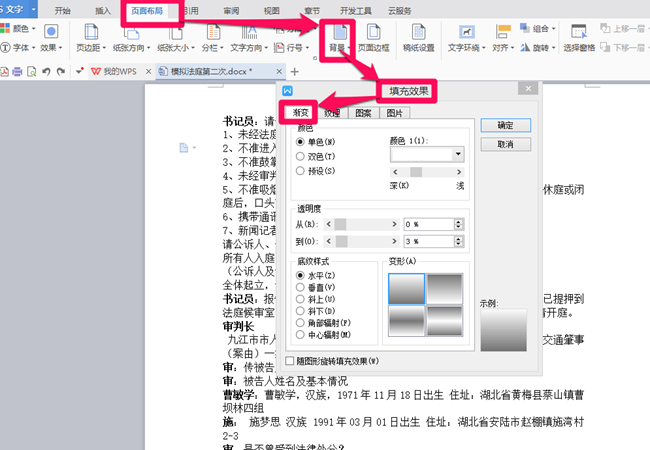The image size is (650, 450).
Task: Open the 分栏 columns tool
Action: [x=213, y=38]
